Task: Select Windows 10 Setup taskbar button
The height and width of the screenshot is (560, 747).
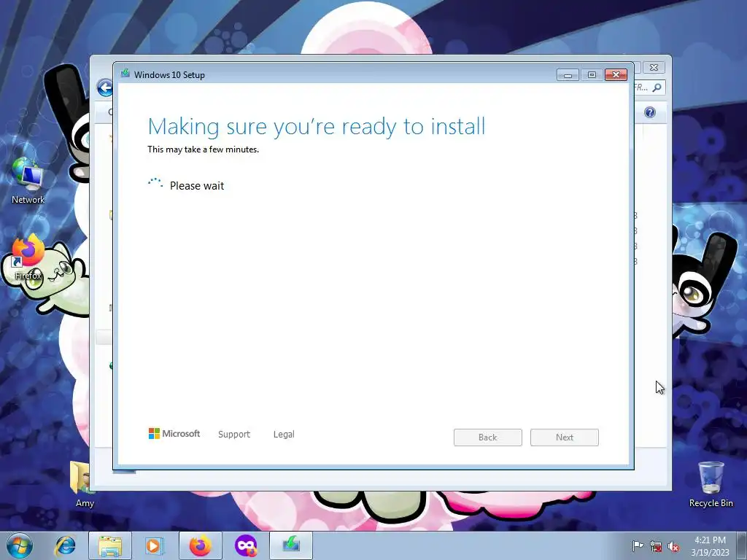Action: pyautogui.click(x=291, y=545)
